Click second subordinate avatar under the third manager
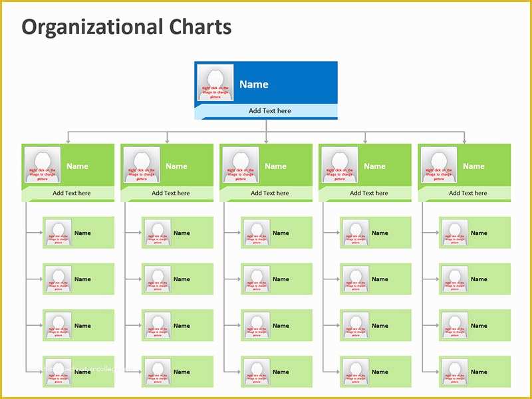Screen dimensions: 532x399 [257, 279]
